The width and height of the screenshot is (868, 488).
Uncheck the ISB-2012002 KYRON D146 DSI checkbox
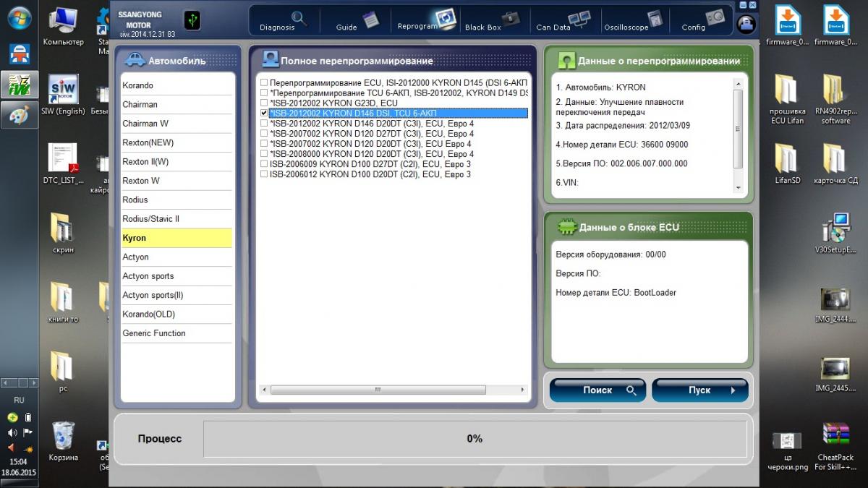tap(264, 114)
